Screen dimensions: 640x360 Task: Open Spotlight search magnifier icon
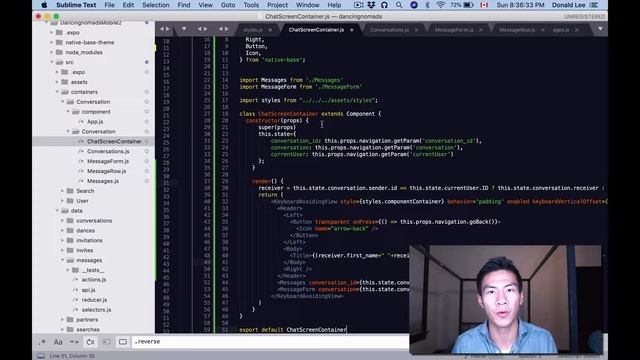tap(399, 5)
